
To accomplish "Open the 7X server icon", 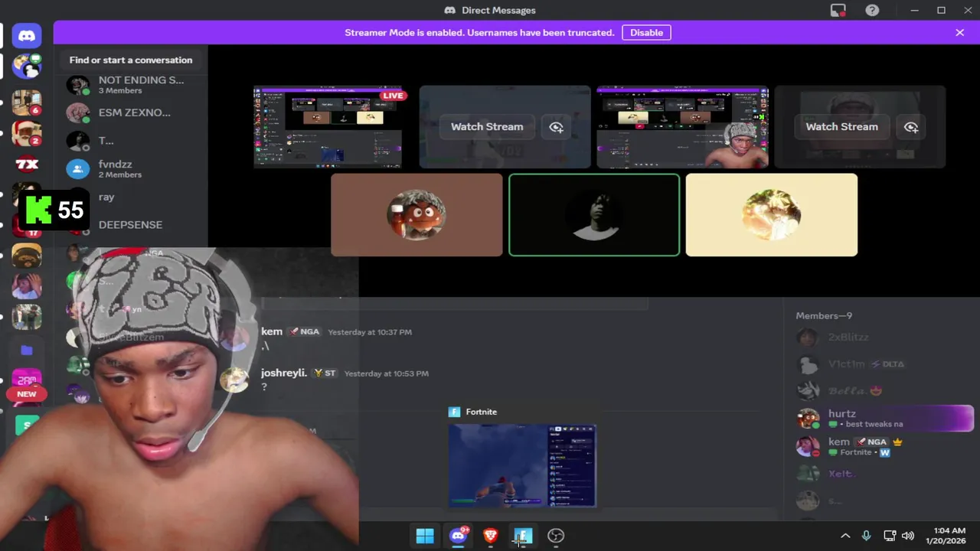I will pyautogui.click(x=27, y=164).
